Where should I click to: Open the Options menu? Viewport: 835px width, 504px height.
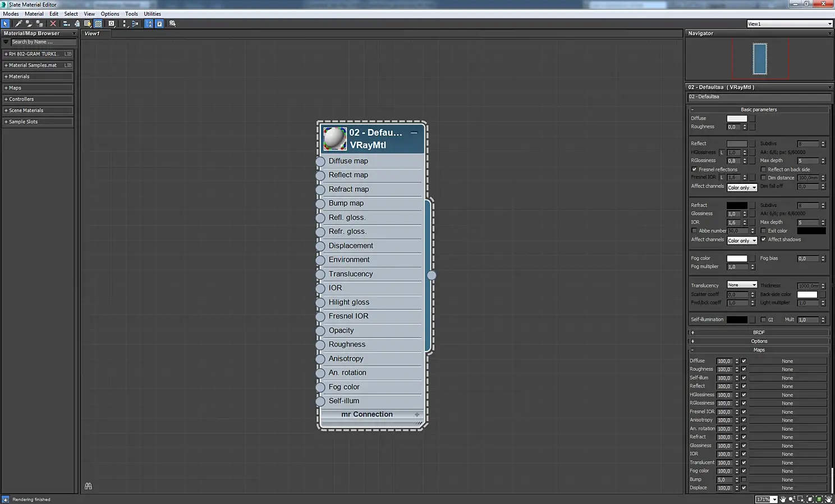pos(110,14)
